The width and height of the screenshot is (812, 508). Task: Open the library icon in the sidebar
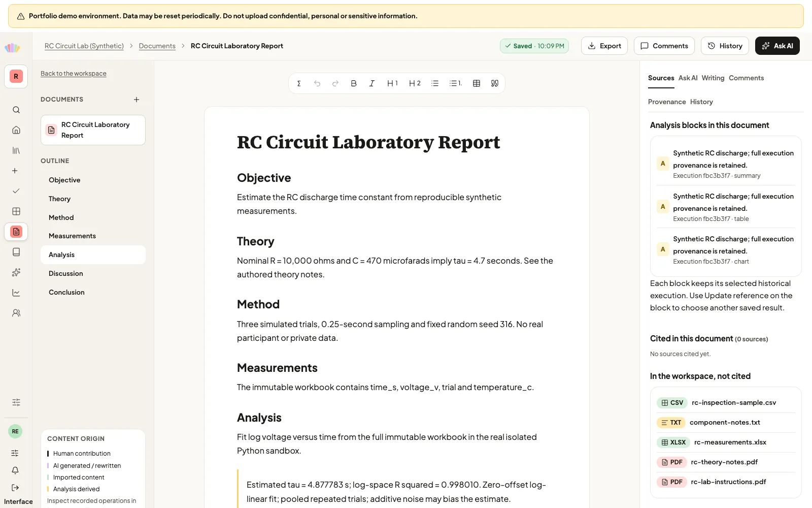click(x=16, y=150)
